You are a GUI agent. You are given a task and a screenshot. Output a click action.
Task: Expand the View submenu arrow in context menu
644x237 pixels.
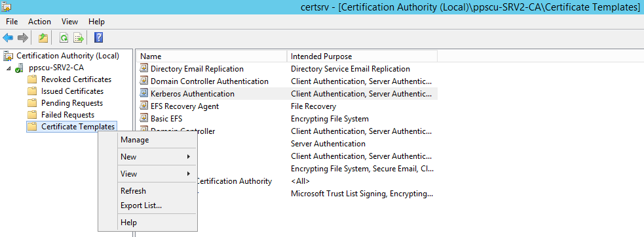[x=189, y=173]
